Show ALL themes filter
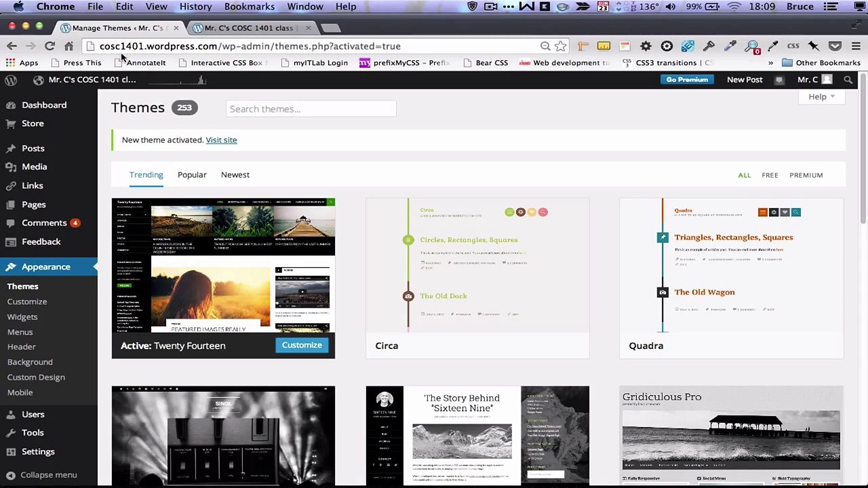Screen dimensions: 868x488 pyautogui.click(x=745, y=175)
